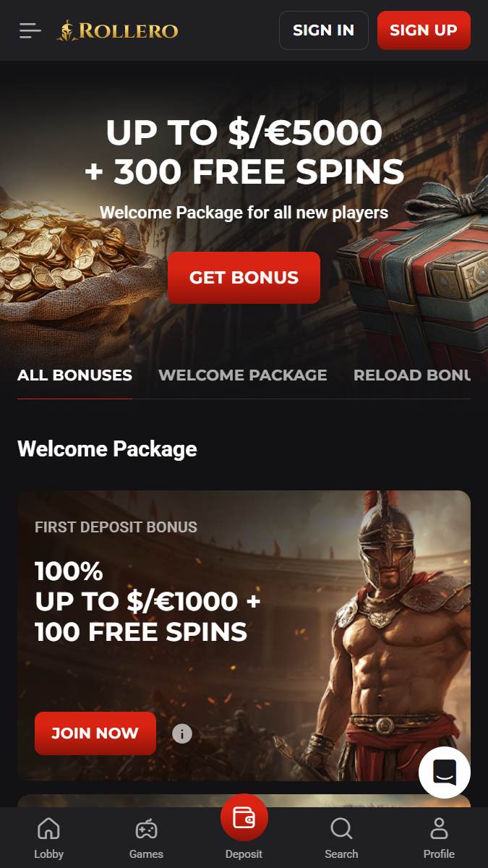Switch to the WELCOME PACKAGE tab
This screenshot has height=868, width=488.
[243, 375]
